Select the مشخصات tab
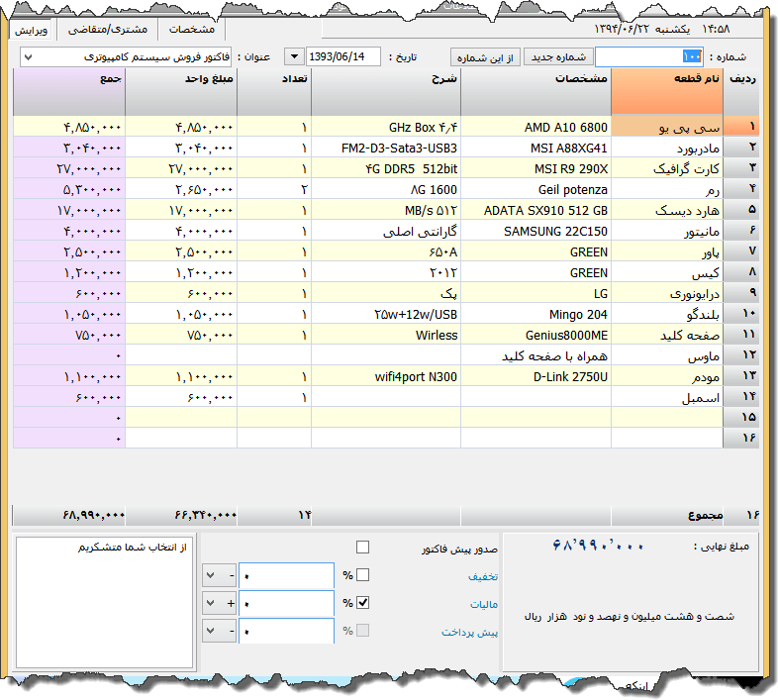Viewport: 778px width, 700px height. click(x=192, y=29)
